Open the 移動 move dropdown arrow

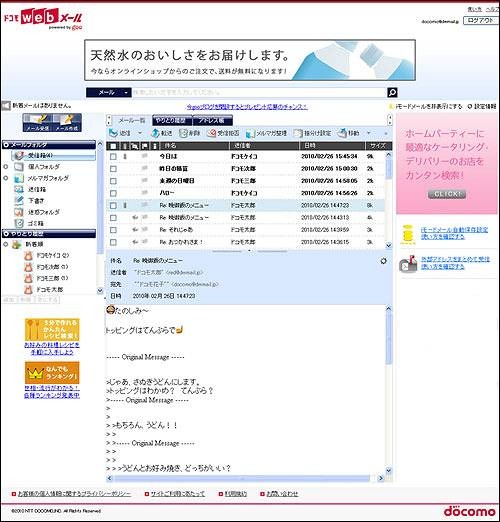(368, 133)
